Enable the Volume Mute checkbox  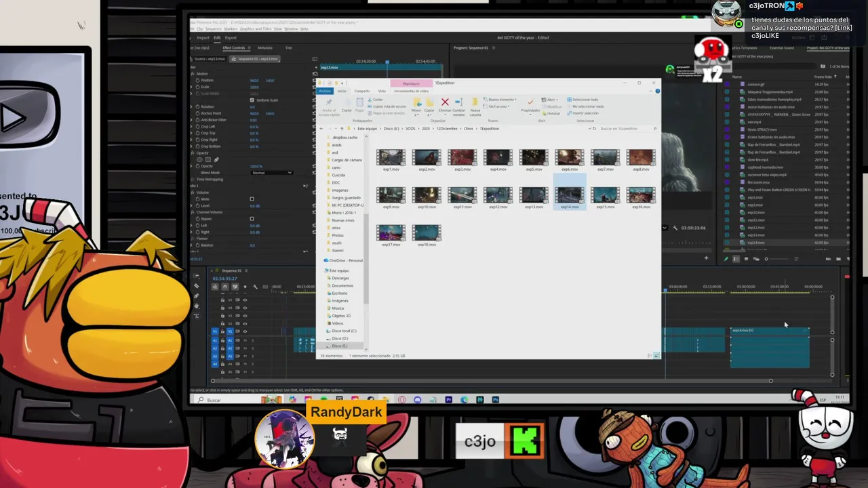coord(252,199)
